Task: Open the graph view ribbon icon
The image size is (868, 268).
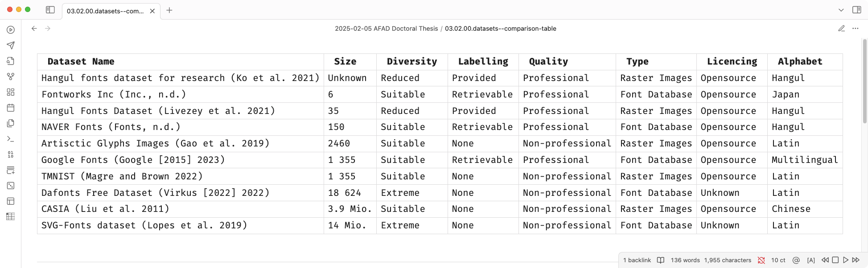Action: pyautogui.click(x=11, y=77)
